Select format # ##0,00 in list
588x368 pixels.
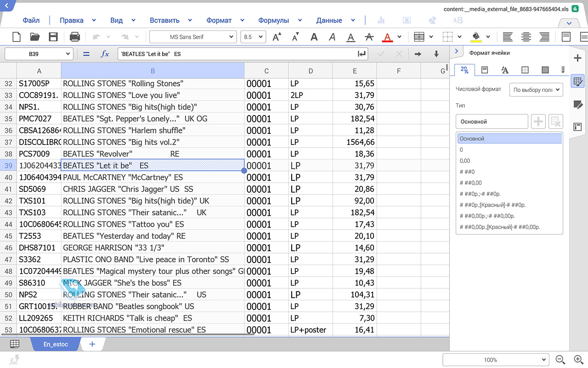coord(509,183)
